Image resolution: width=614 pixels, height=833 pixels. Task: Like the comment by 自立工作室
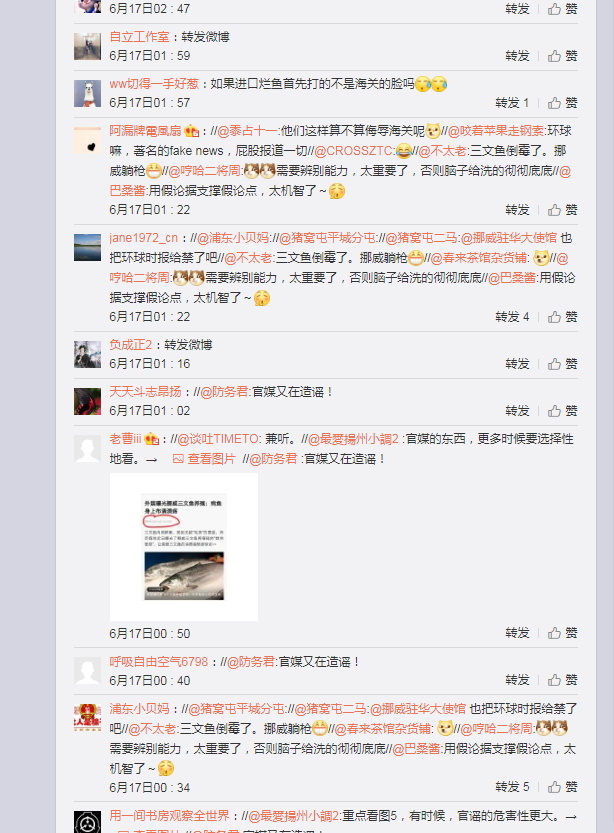click(x=562, y=56)
